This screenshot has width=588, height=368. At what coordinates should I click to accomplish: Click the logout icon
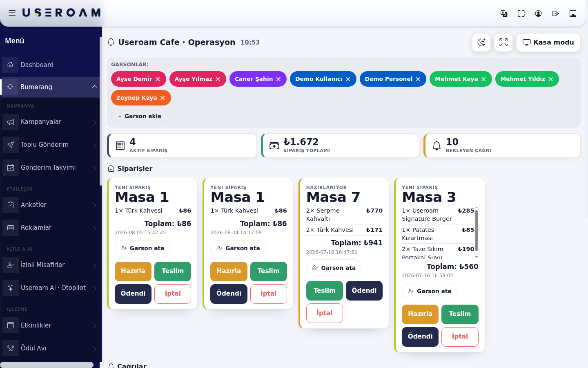click(x=555, y=13)
